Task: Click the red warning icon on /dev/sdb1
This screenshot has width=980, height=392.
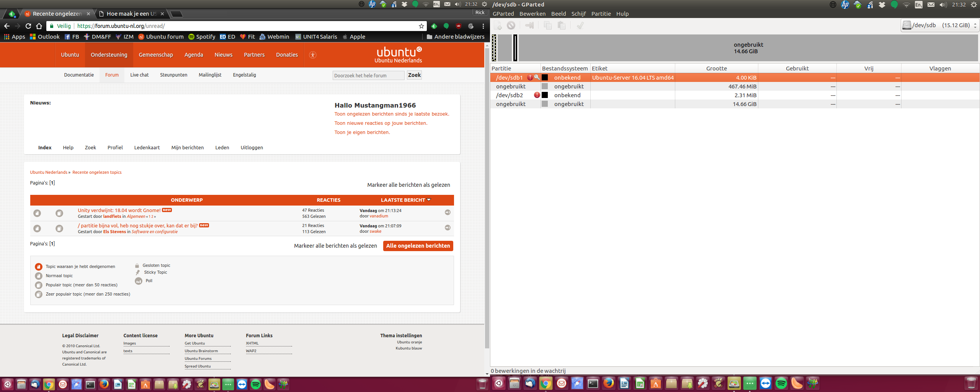Action: click(530, 77)
